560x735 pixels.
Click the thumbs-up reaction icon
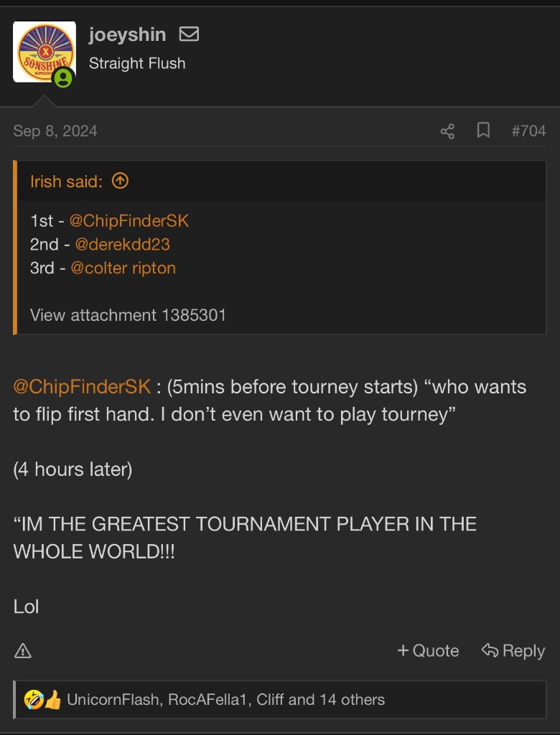[x=52, y=700]
